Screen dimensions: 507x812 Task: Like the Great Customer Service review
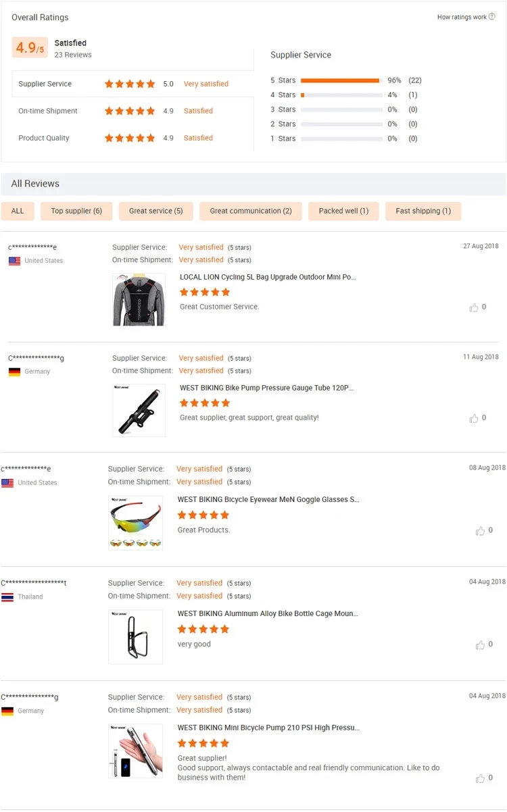tap(474, 307)
